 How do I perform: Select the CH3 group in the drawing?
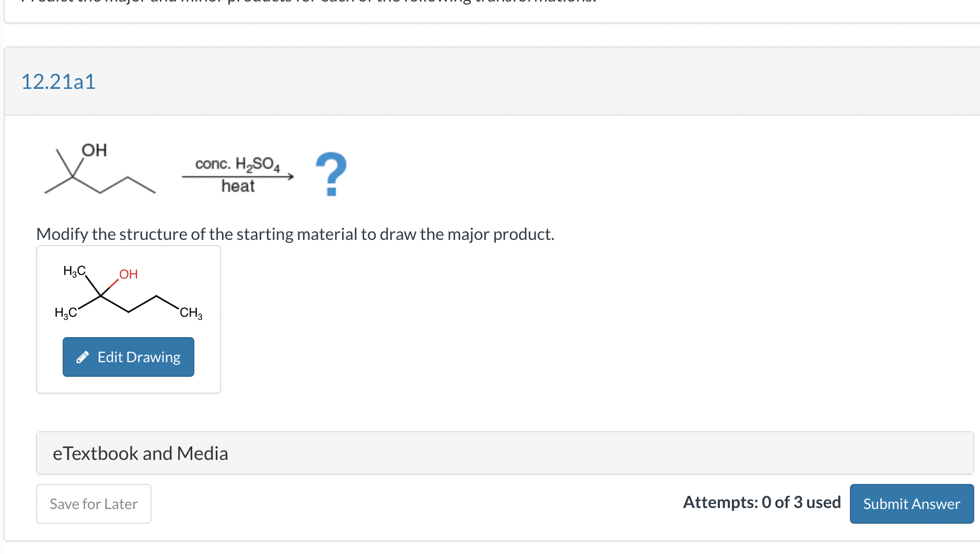(190, 312)
